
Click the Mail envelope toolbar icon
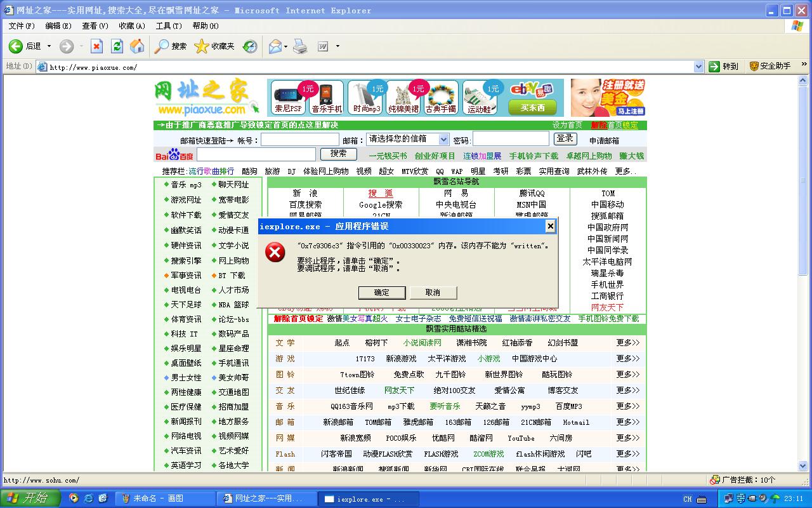[275, 46]
